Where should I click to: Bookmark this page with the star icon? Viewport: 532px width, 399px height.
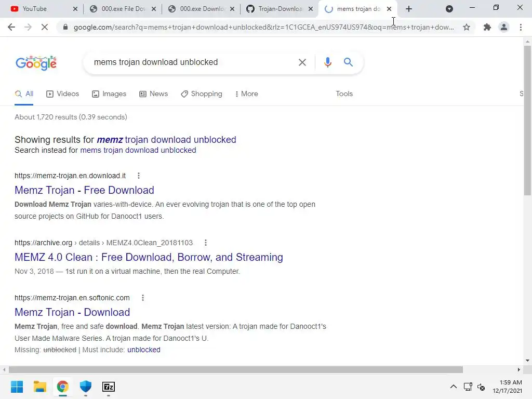(467, 27)
